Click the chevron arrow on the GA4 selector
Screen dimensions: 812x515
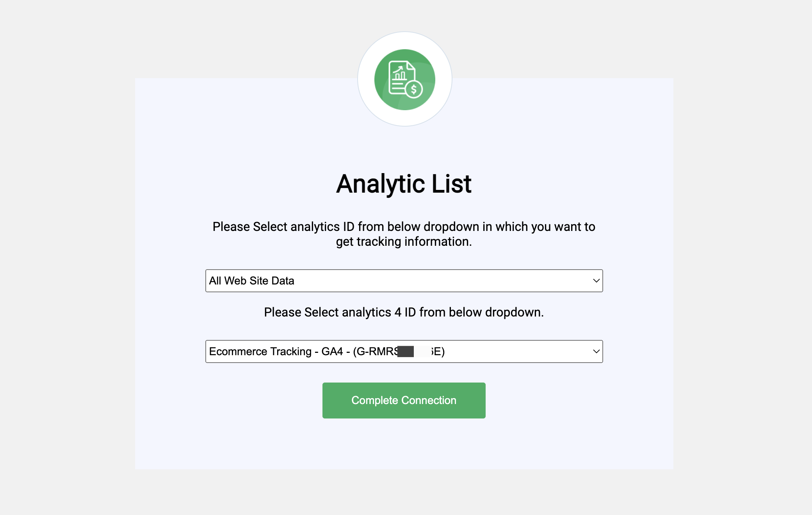pos(596,351)
